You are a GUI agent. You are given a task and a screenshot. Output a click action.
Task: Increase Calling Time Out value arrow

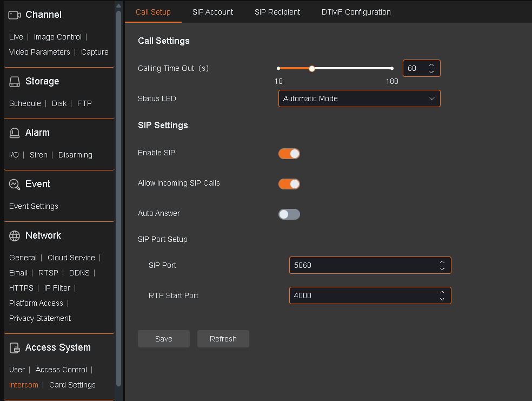(431, 65)
